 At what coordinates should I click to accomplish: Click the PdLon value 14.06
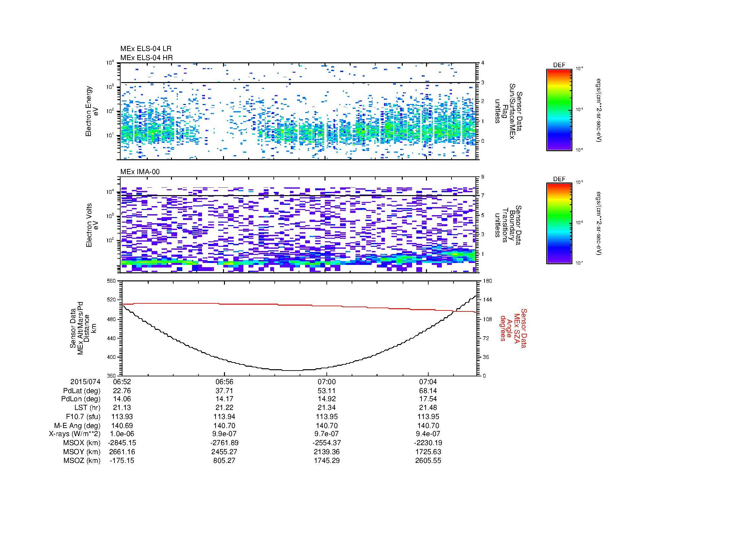(122, 399)
